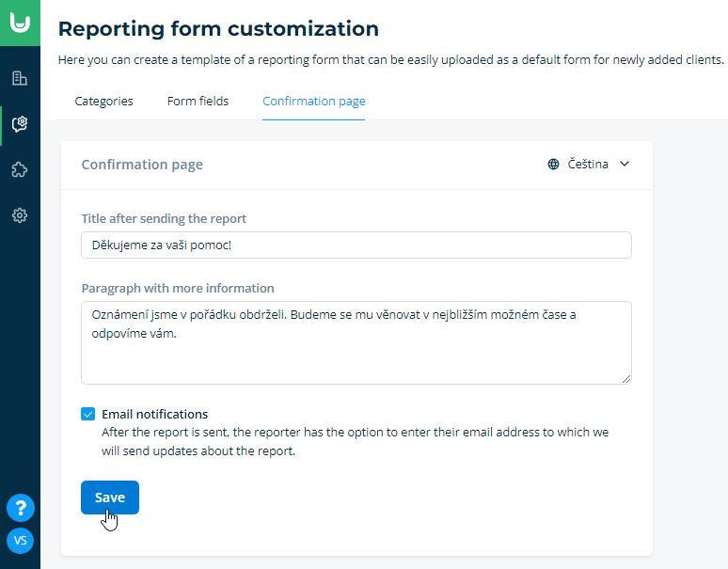This screenshot has height=569, width=728.
Task: Uncheck the Email notifications checkbox
Action: click(87, 414)
